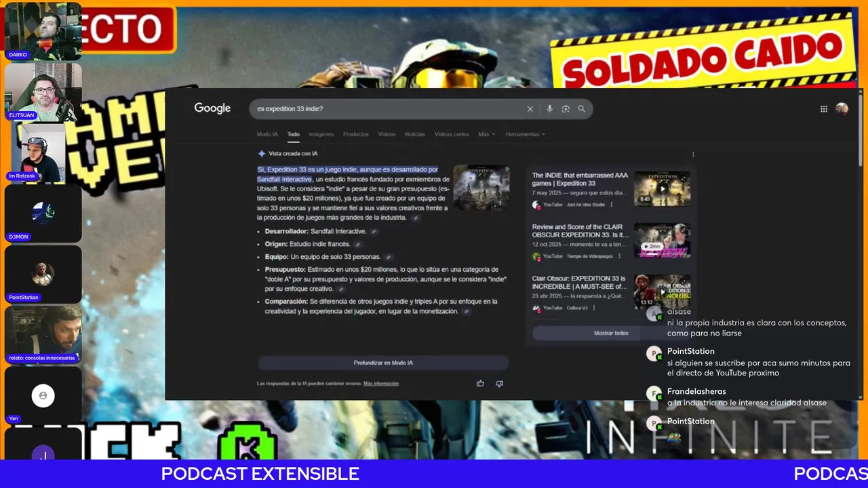Expand the Más dropdown in search tabs
The width and height of the screenshot is (868, 488).
tap(486, 134)
